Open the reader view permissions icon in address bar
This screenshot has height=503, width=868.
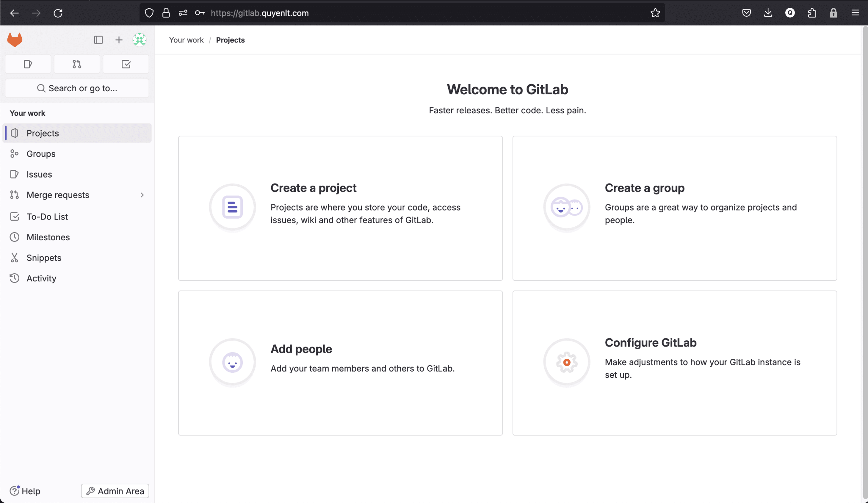tap(182, 13)
